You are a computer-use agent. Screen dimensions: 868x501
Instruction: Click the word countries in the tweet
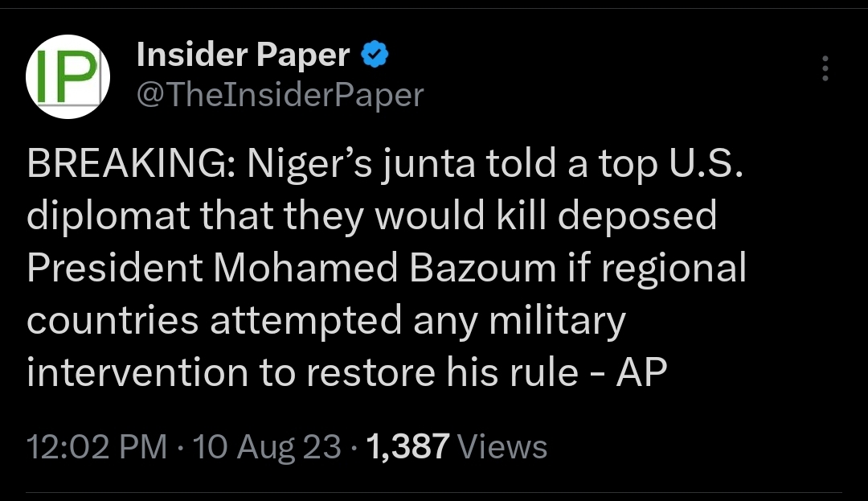[x=113, y=322]
